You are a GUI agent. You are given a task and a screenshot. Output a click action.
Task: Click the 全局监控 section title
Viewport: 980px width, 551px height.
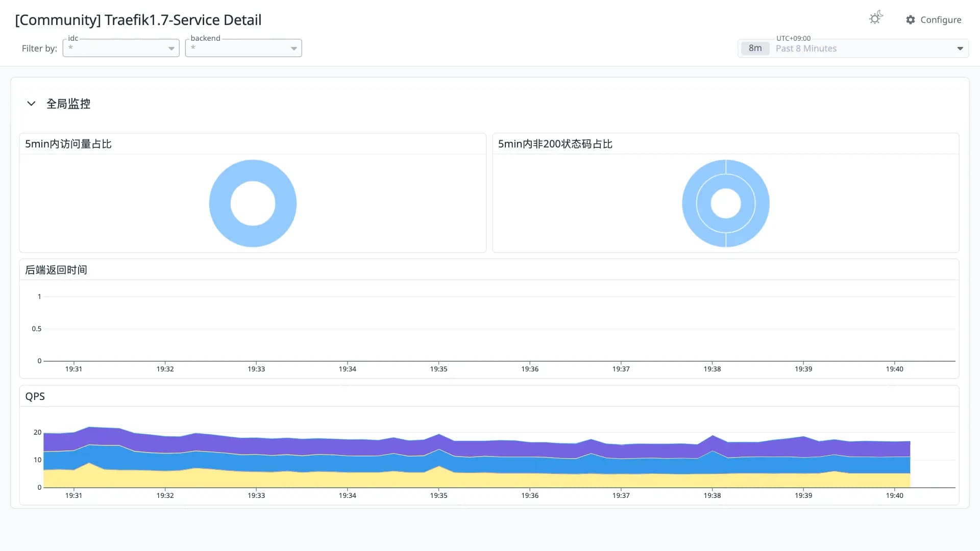(68, 104)
